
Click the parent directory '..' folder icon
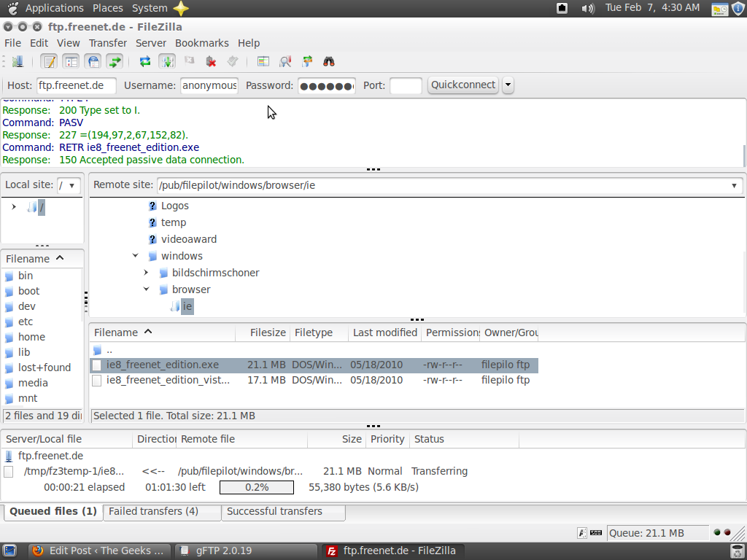[x=98, y=351]
